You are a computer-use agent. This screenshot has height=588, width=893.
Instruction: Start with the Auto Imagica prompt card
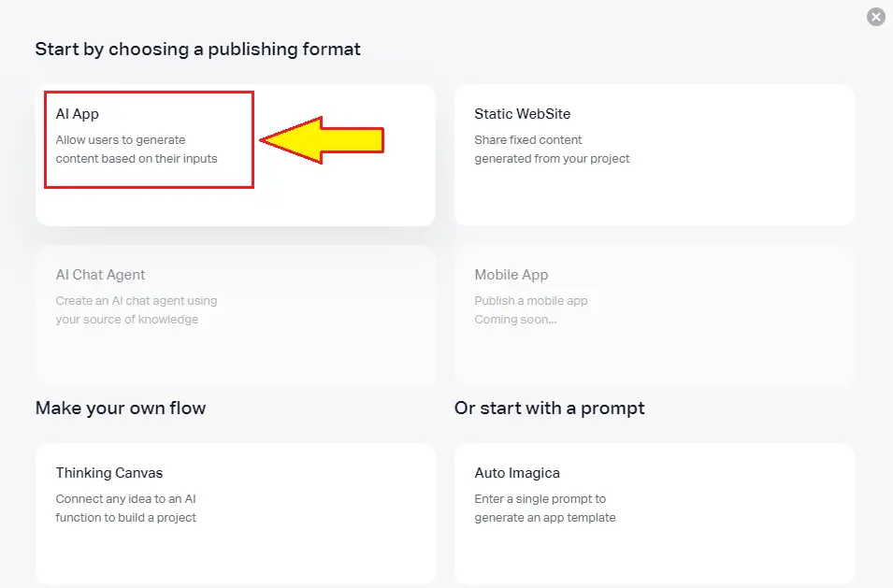(x=655, y=514)
